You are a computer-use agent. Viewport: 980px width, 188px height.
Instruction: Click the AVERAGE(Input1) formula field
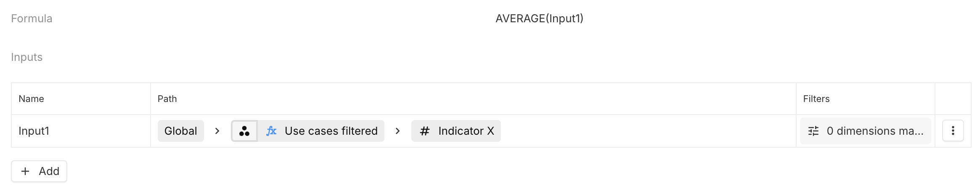(539, 18)
